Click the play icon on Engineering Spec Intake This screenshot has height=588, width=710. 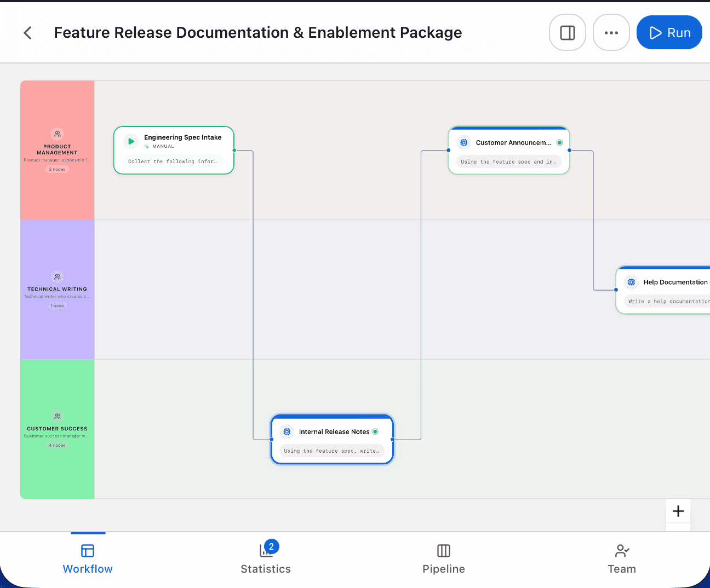130,141
